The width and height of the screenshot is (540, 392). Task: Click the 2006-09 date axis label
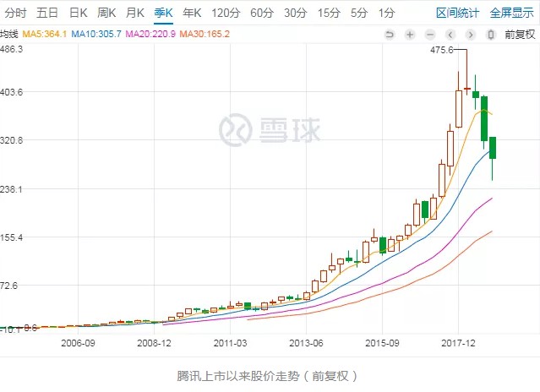(x=78, y=343)
